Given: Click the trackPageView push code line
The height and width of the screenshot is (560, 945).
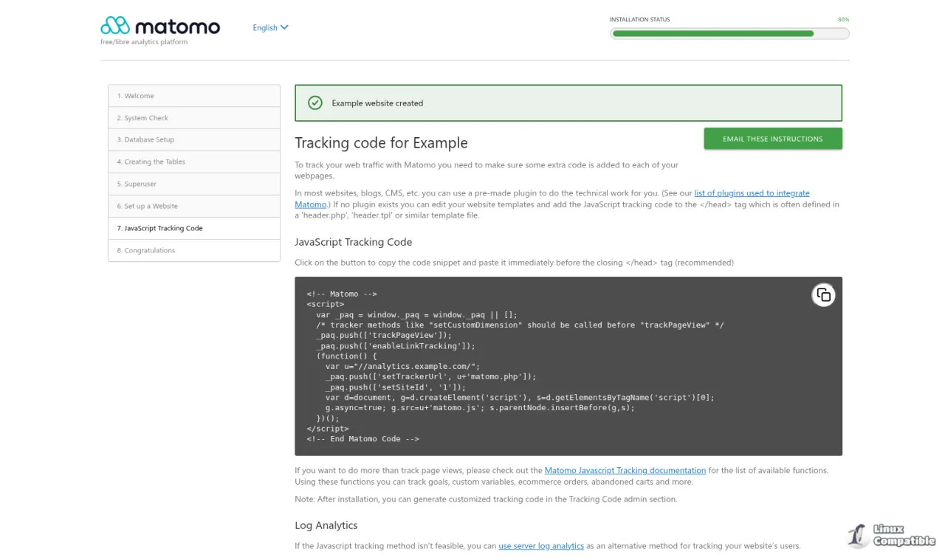Looking at the screenshot, I should coord(383,335).
